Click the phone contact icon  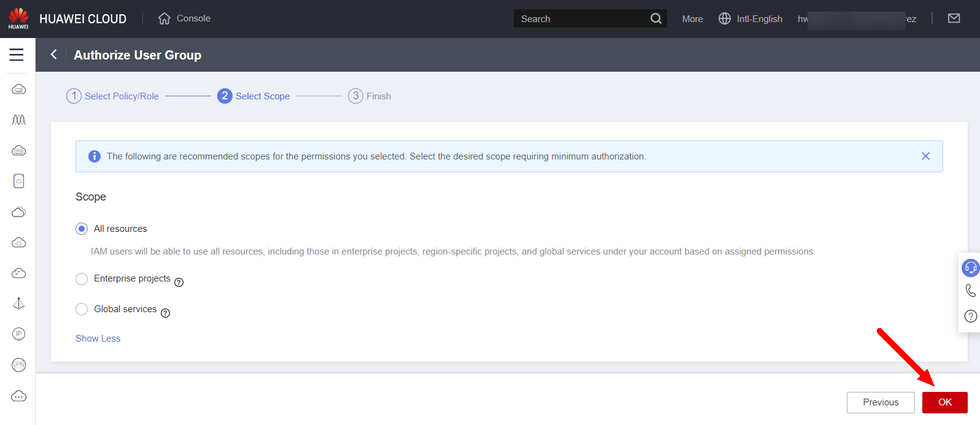[x=970, y=291]
